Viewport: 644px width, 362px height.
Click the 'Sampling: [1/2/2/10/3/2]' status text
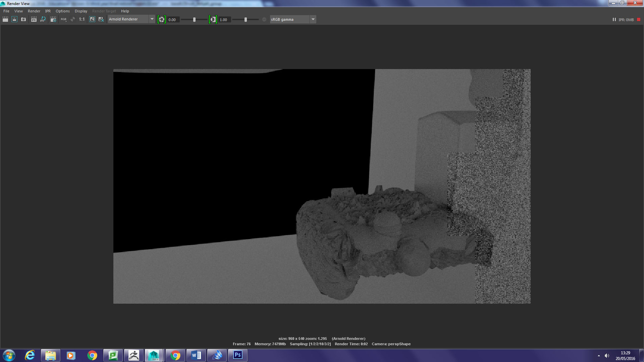[x=310, y=344]
